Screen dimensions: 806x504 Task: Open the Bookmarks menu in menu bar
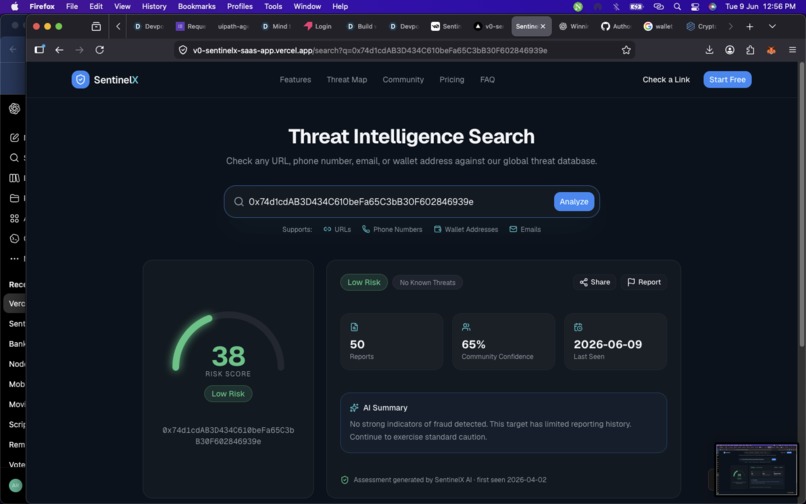(196, 7)
